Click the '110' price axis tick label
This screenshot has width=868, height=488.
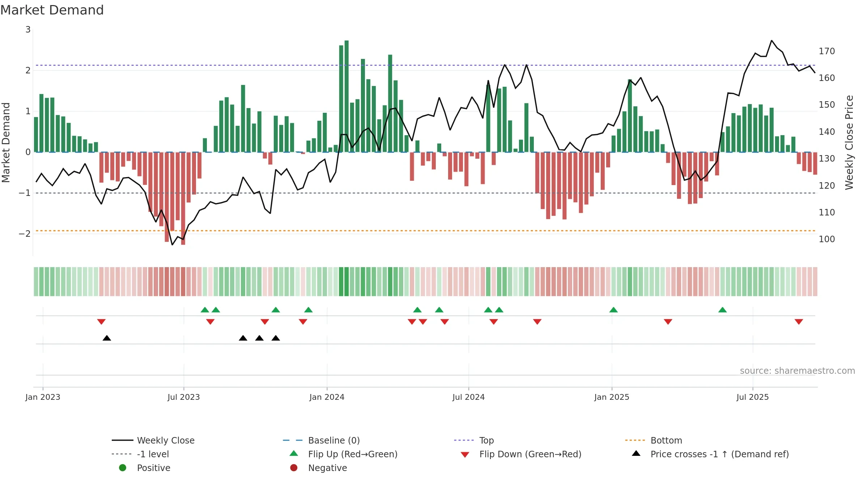(827, 212)
